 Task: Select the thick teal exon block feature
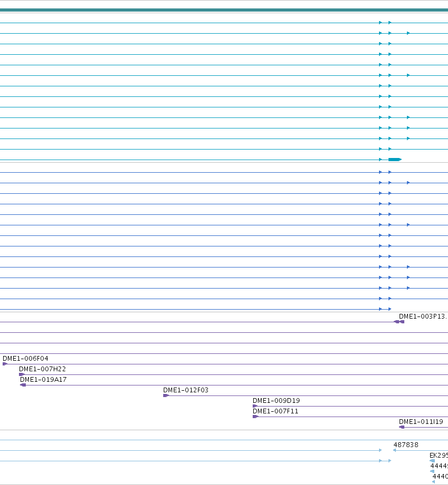(395, 160)
